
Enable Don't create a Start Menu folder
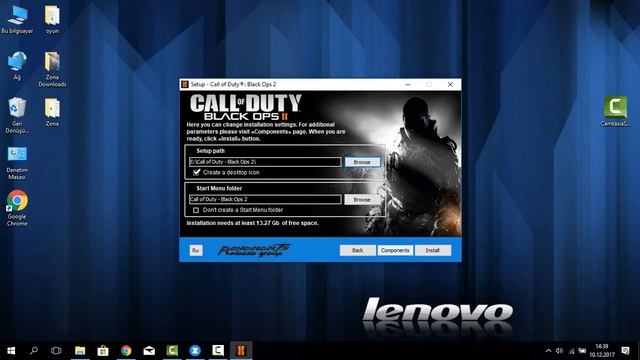coord(196,210)
